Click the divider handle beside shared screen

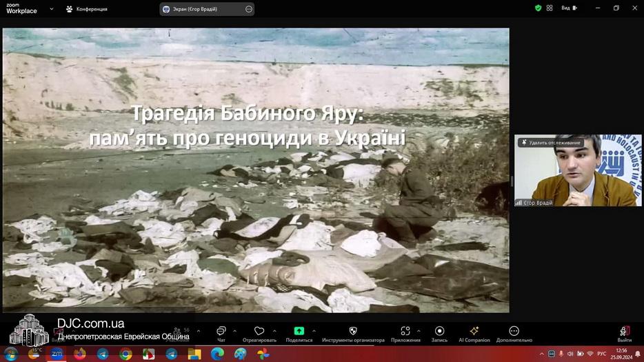(x=512, y=181)
